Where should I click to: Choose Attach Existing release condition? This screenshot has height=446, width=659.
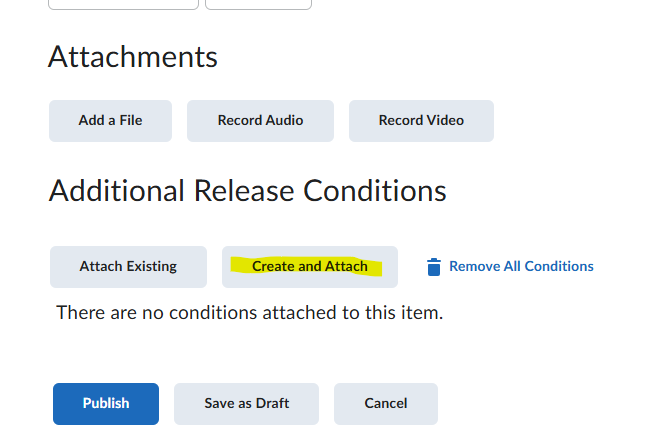point(128,267)
